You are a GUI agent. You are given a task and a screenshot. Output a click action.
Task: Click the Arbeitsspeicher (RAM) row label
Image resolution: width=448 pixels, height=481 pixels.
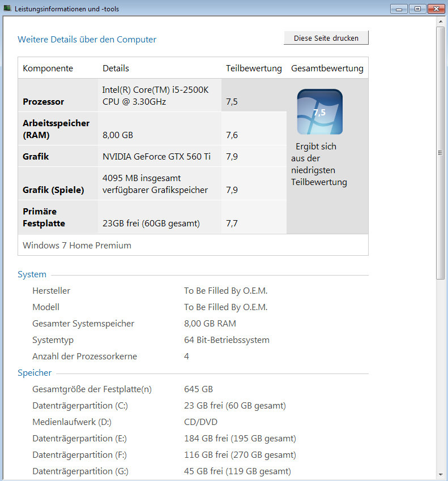(56, 129)
